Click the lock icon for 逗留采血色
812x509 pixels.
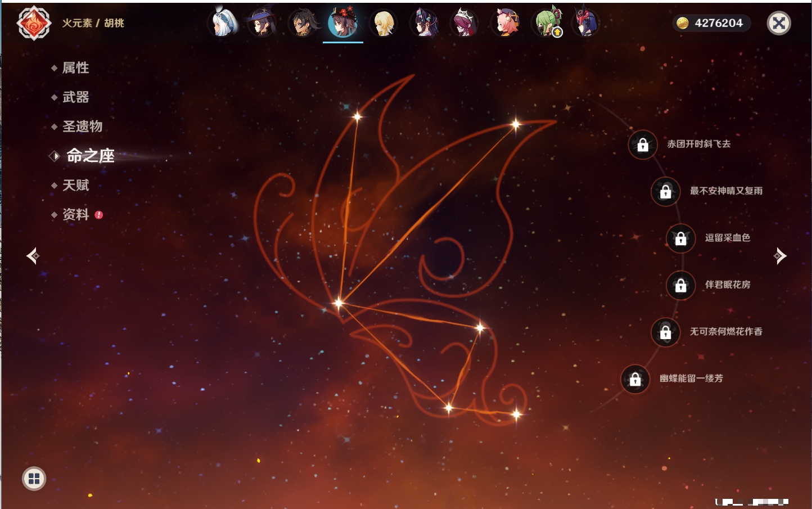pyautogui.click(x=680, y=238)
